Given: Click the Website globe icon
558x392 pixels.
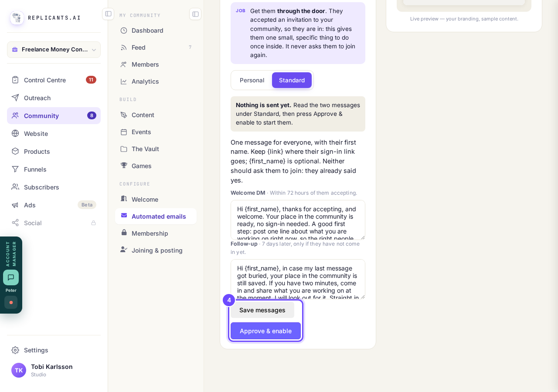Looking at the screenshot, I should point(15,133).
